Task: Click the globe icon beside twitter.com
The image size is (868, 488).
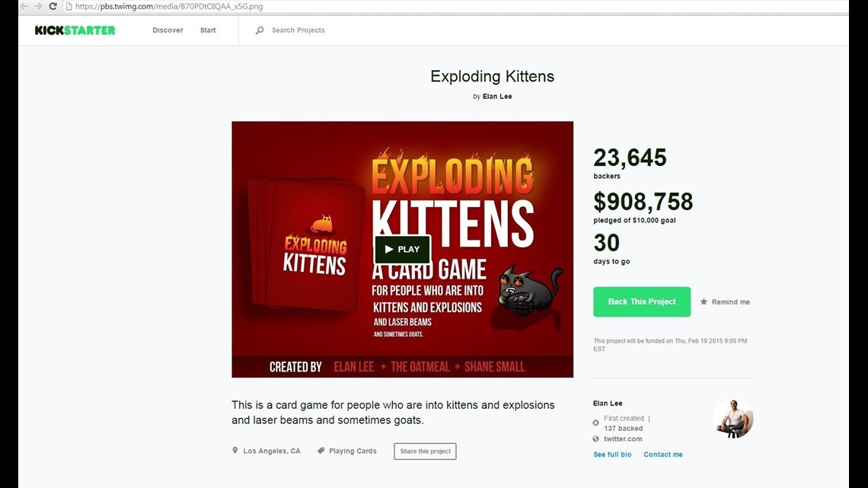Action: point(596,439)
